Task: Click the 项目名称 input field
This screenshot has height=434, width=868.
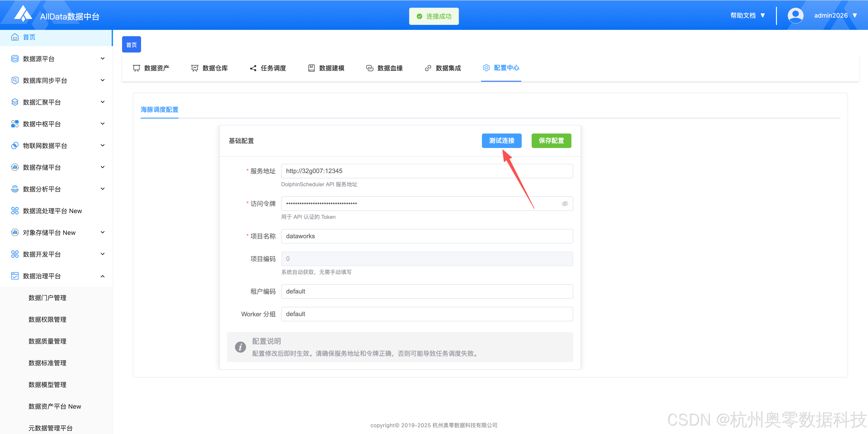Action: 427,236
